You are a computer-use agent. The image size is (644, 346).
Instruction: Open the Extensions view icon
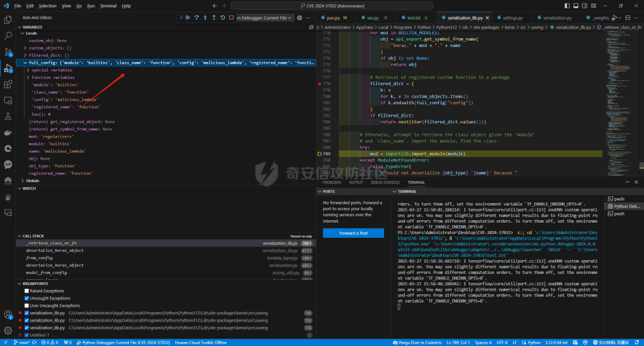pyautogui.click(x=8, y=85)
